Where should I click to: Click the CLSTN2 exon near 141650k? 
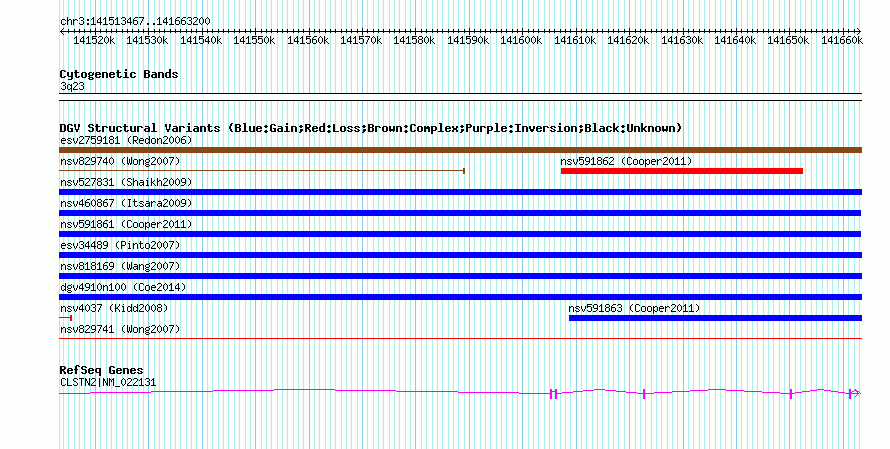pos(791,394)
